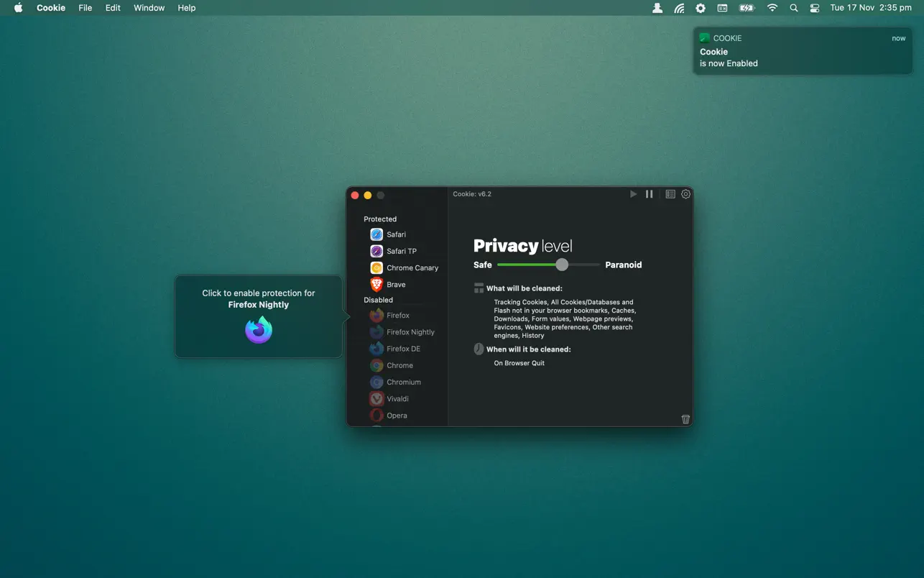Open the list view icon in toolbar
Image resolution: width=924 pixels, height=578 pixels.
click(670, 194)
